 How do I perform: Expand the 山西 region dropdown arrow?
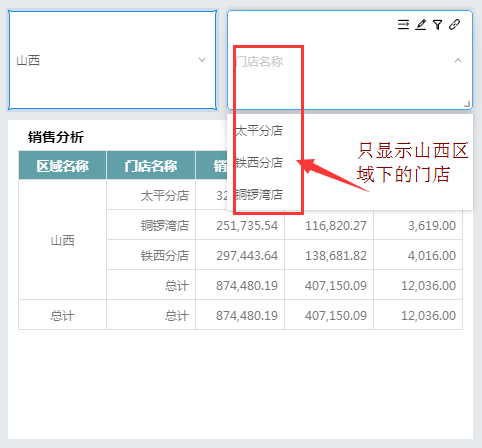click(202, 60)
